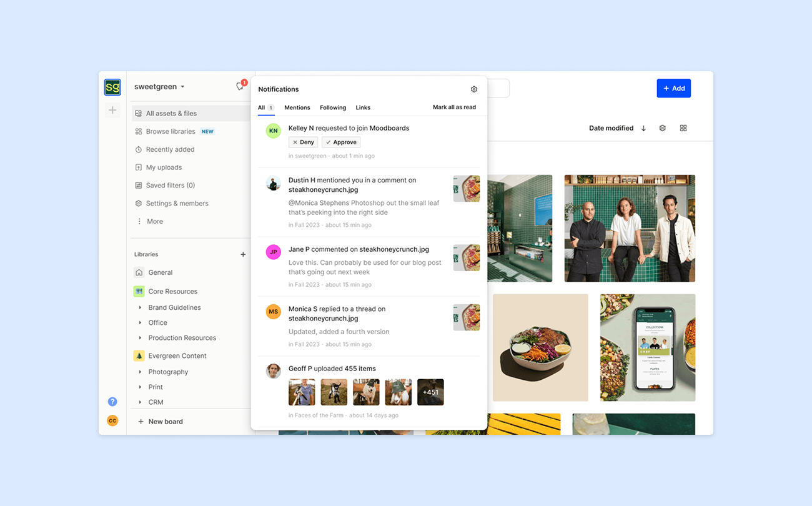Click the sweetgreen sg workspace logo
This screenshot has height=506, width=812.
(112, 87)
